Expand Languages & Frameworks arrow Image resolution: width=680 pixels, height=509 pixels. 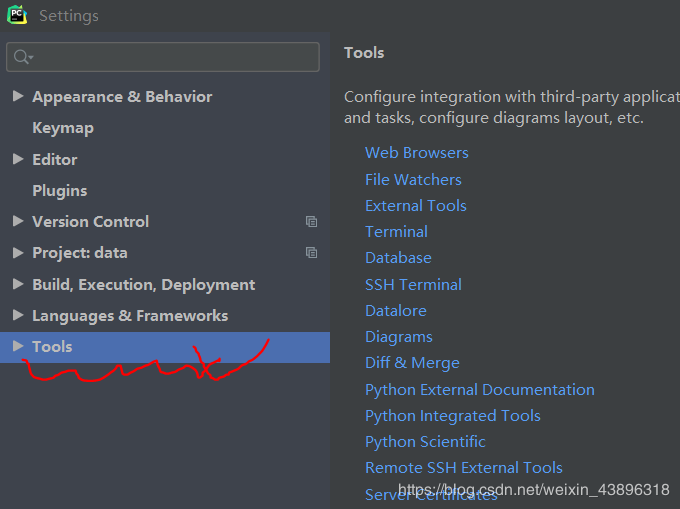coord(18,315)
